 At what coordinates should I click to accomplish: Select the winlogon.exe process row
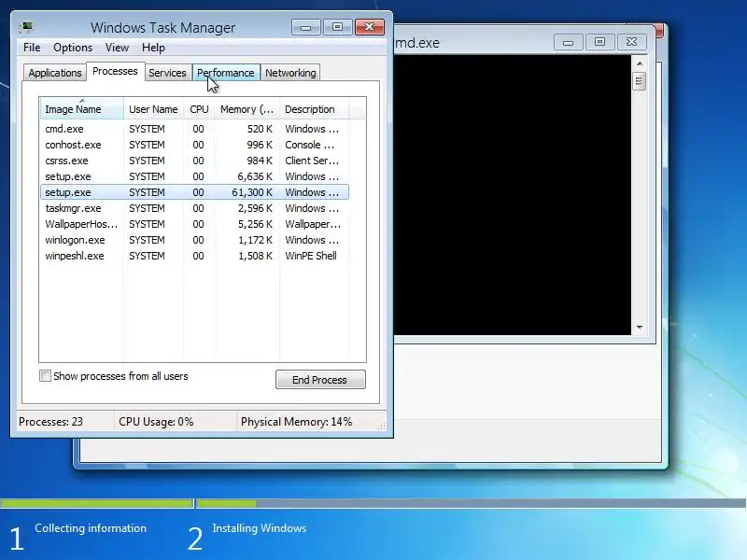pyautogui.click(x=195, y=240)
